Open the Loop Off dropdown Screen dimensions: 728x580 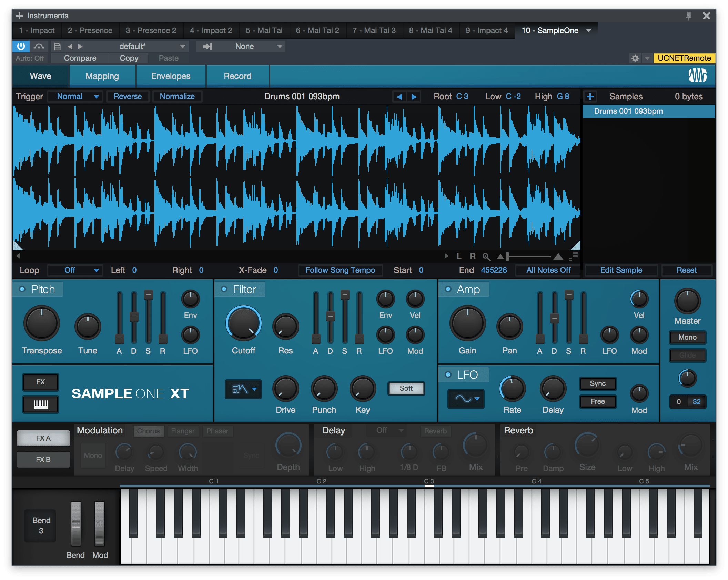(x=74, y=270)
